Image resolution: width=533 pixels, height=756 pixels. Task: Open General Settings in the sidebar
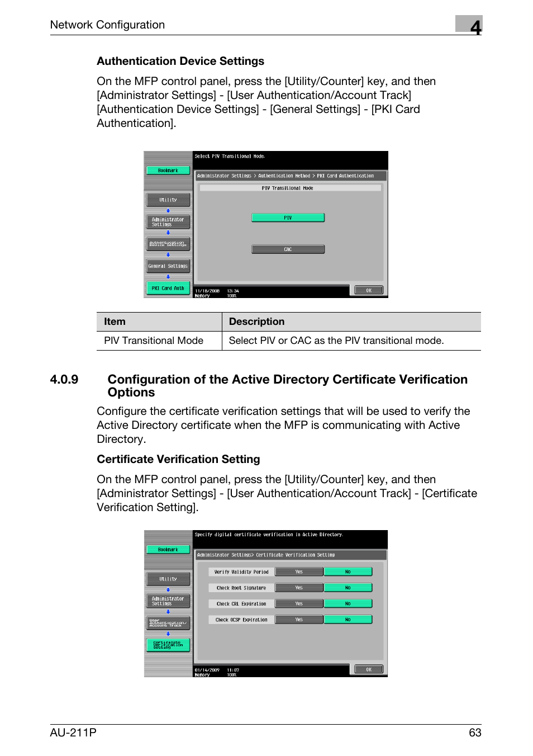pyautogui.click(x=168, y=266)
